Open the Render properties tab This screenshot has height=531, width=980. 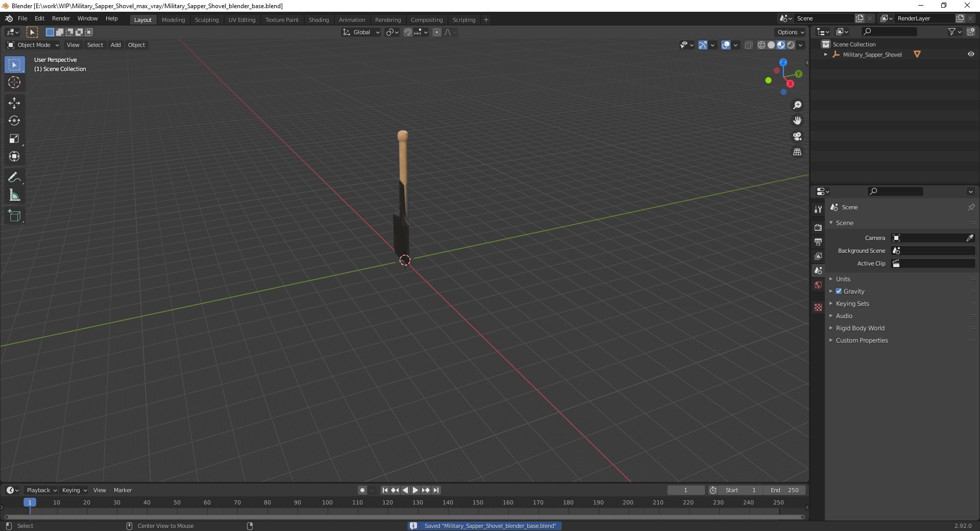(x=818, y=227)
